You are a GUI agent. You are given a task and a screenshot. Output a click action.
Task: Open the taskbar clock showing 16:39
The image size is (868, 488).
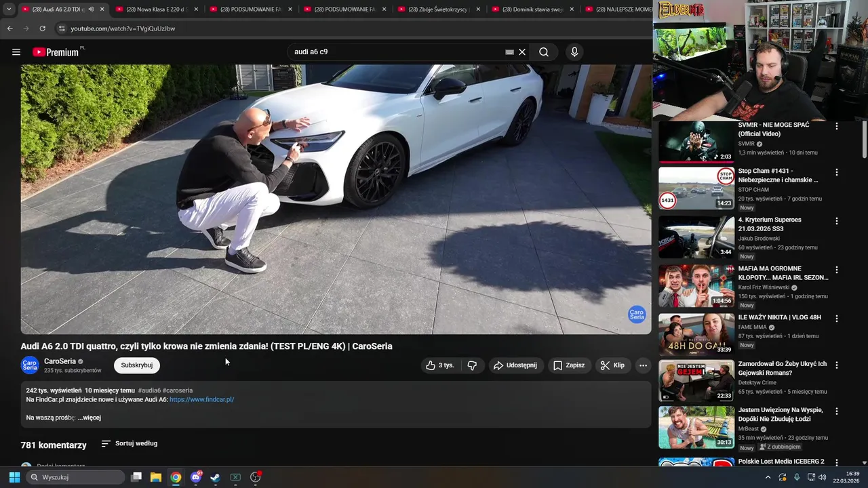click(846, 477)
